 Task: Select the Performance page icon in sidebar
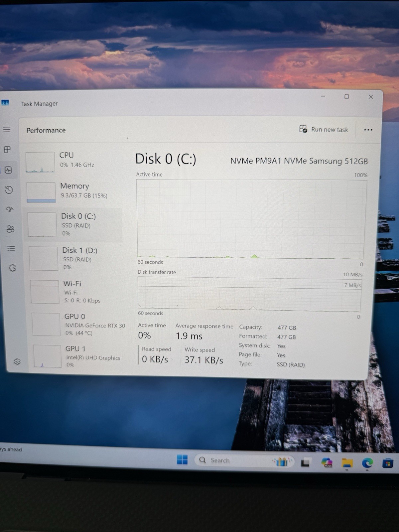point(8,170)
